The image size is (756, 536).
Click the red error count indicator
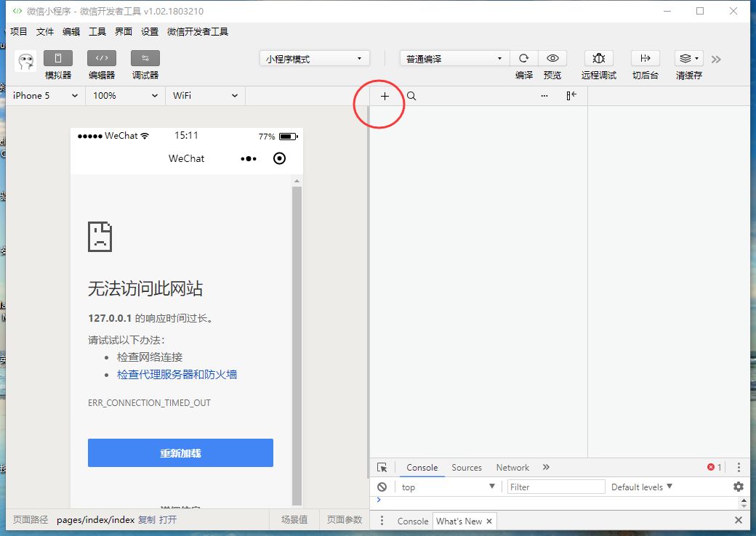(x=714, y=467)
